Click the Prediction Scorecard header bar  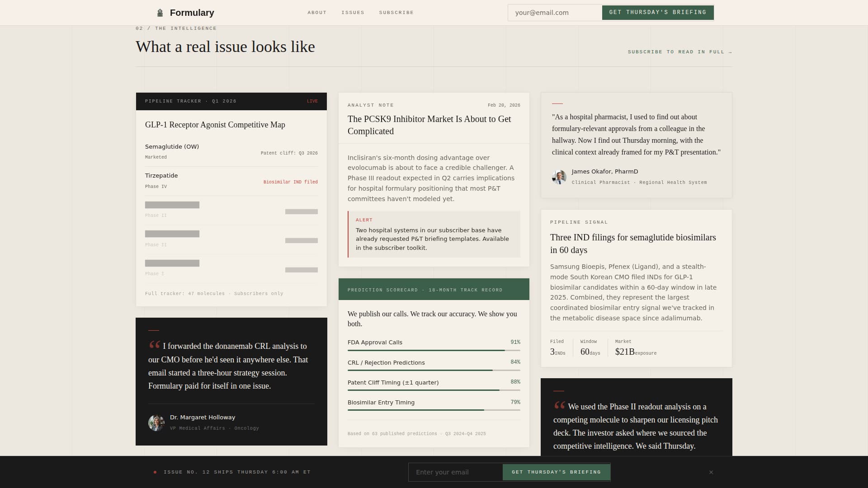(434, 289)
